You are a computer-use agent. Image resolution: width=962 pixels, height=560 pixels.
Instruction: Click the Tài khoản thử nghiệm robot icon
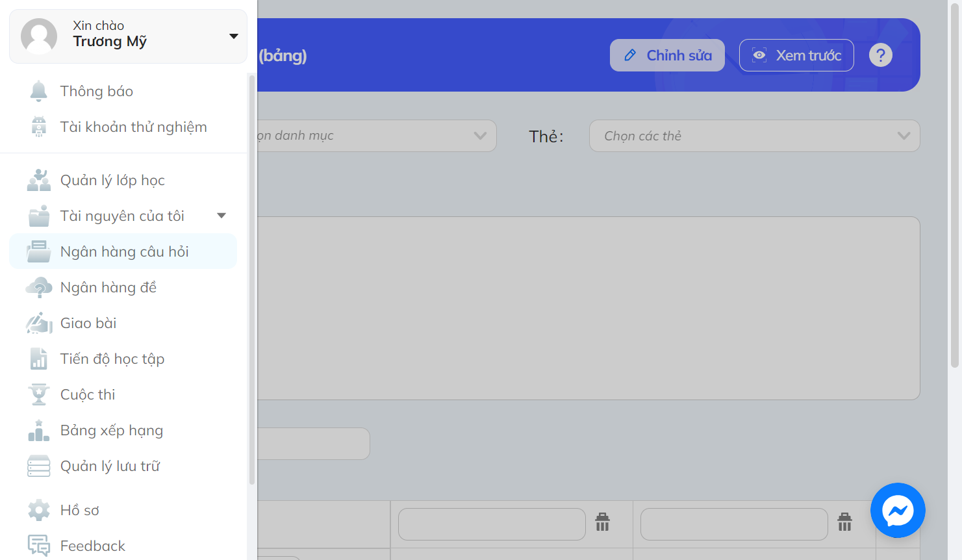click(x=39, y=127)
